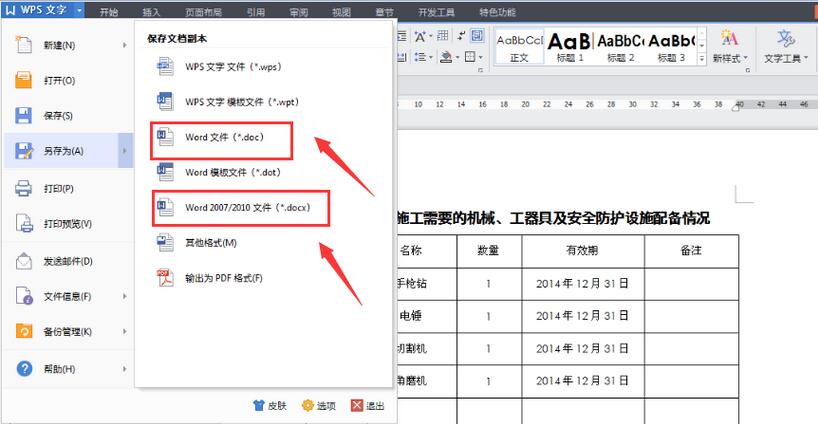The height and width of the screenshot is (424, 818).
Task: Click the Backup Management icon
Action: tap(24, 331)
